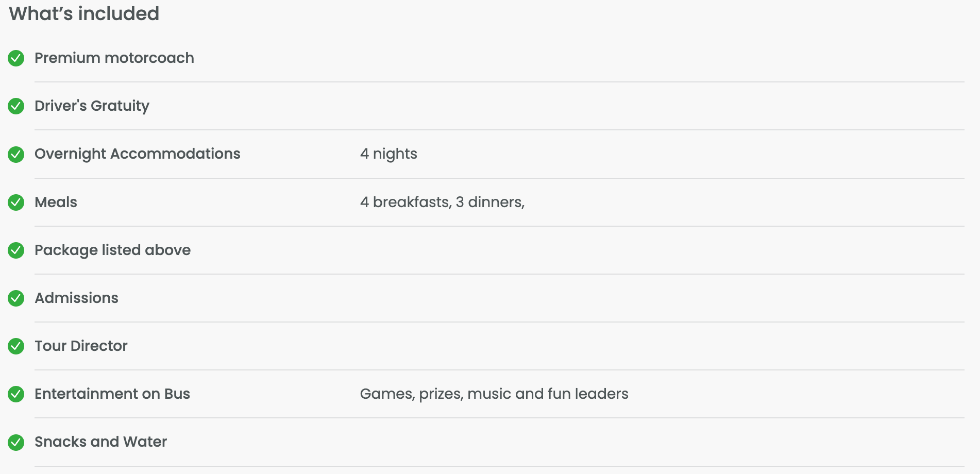Click the Admissions label
Image resolution: width=980 pixels, height=474 pixels.
tap(76, 298)
